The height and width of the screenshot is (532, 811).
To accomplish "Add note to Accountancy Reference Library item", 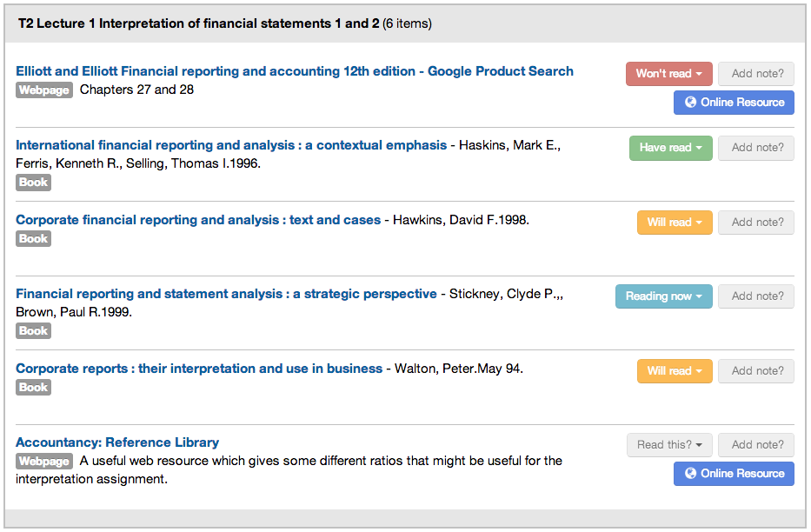I will click(x=755, y=444).
